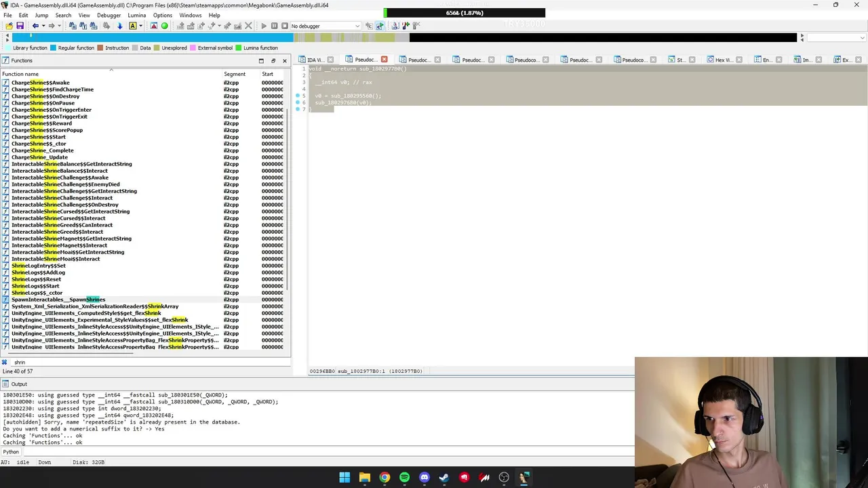Click the Save database floppy icon
The width and height of the screenshot is (868, 488).
point(20,26)
